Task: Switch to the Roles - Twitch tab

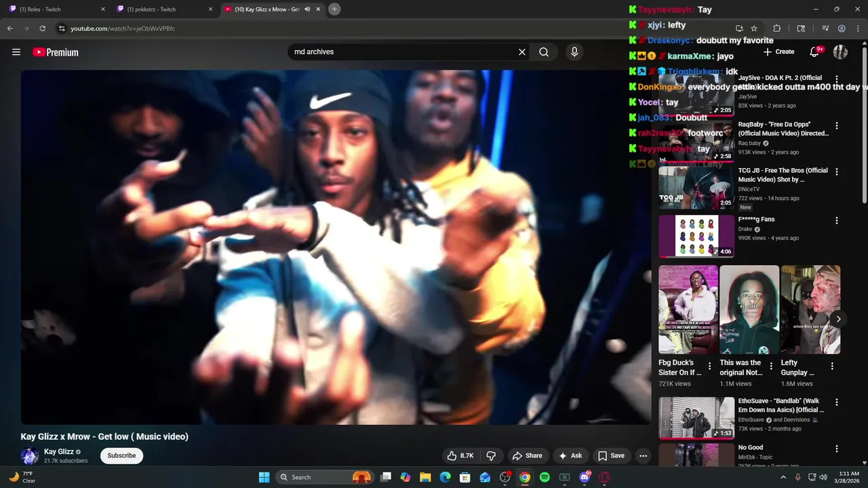Action: coord(56,9)
